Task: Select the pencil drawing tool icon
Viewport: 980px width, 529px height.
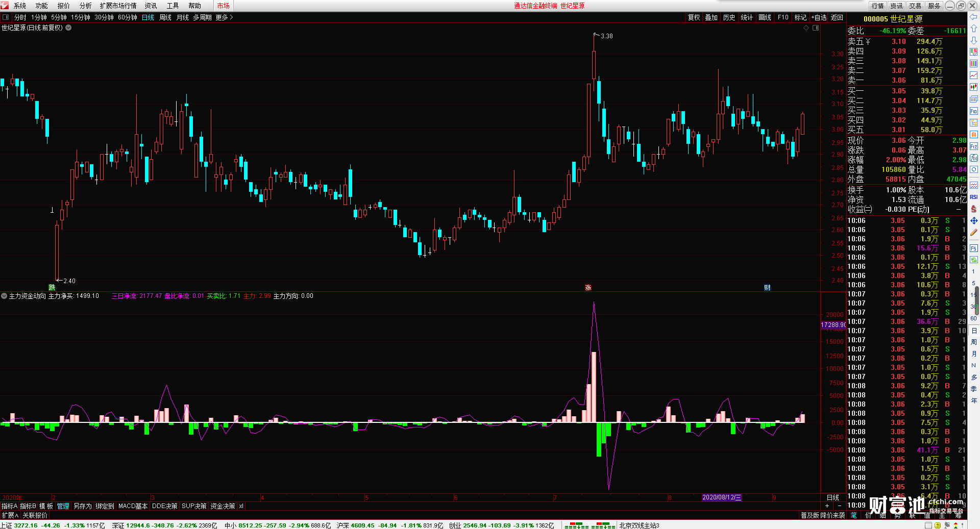Action: click(x=973, y=232)
